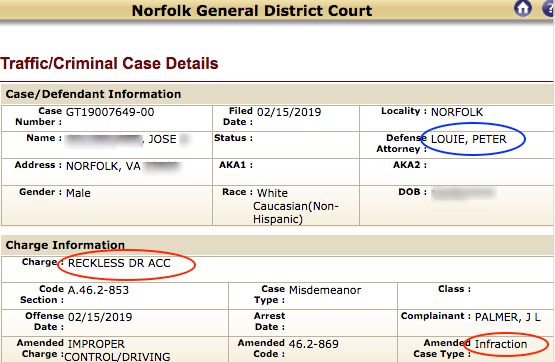Click the offense date 02/15/2019
Screen dimensions: 555x362
tap(100, 317)
